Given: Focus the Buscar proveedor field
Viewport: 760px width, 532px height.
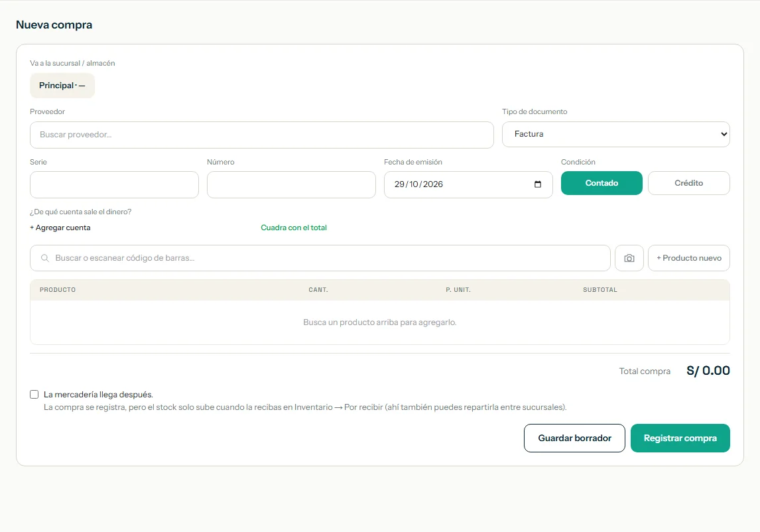Looking at the screenshot, I should [x=262, y=135].
